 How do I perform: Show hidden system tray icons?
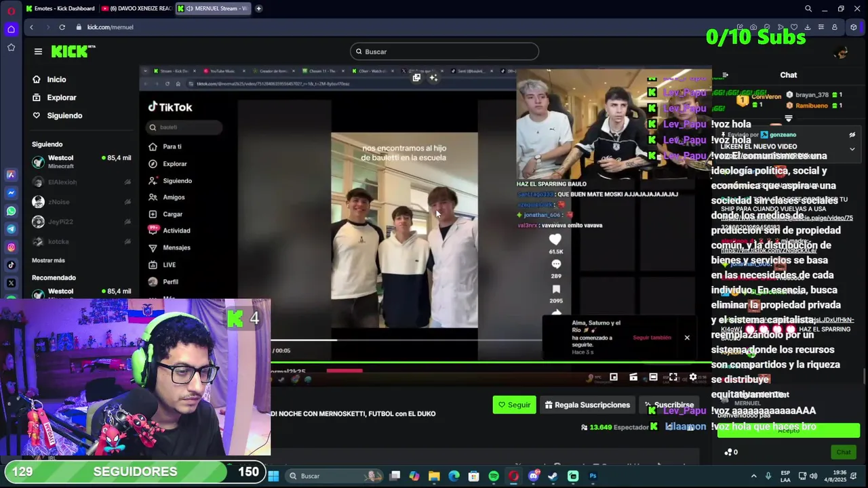pyautogui.click(x=753, y=476)
